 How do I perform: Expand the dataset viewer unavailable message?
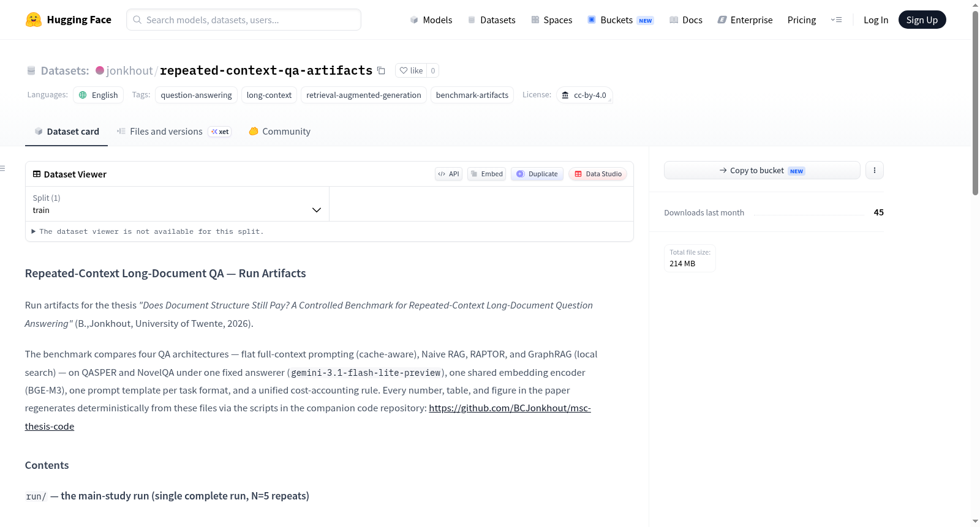148,231
